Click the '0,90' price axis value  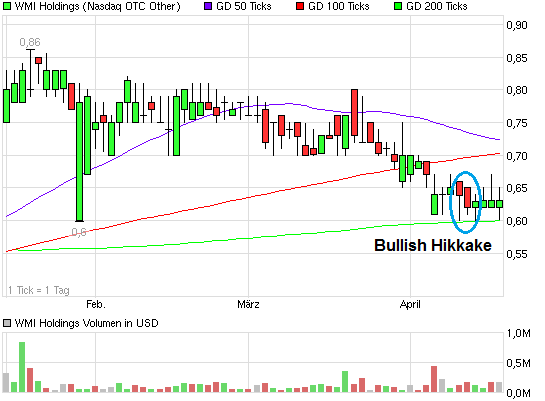coord(517,25)
